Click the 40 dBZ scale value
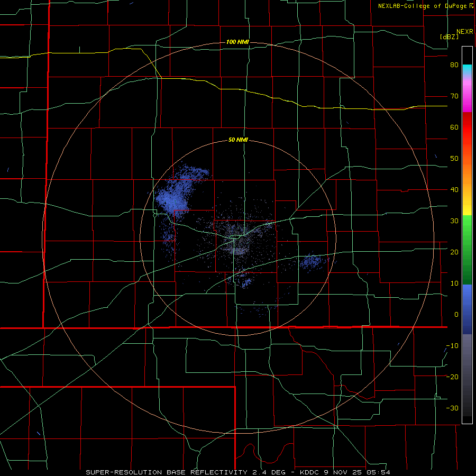This screenshot has width=476, height=476. click(454, 190)
